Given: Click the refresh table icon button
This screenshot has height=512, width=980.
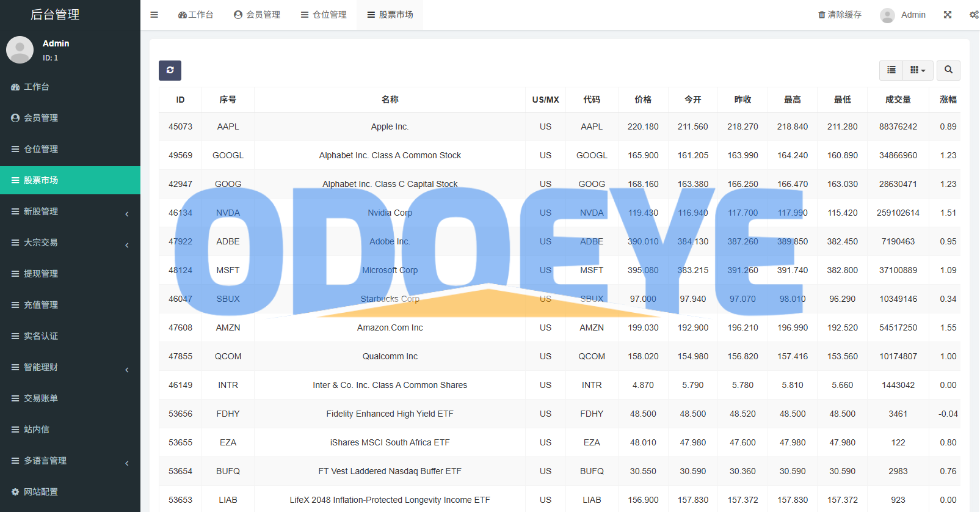Looking at the screenshot, I should coord(170,70).
